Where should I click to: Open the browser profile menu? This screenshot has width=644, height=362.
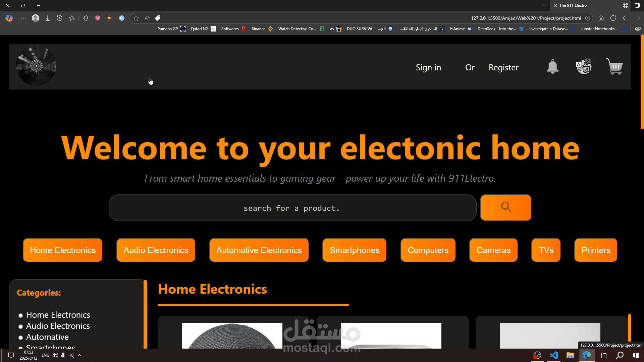(35, 18)
